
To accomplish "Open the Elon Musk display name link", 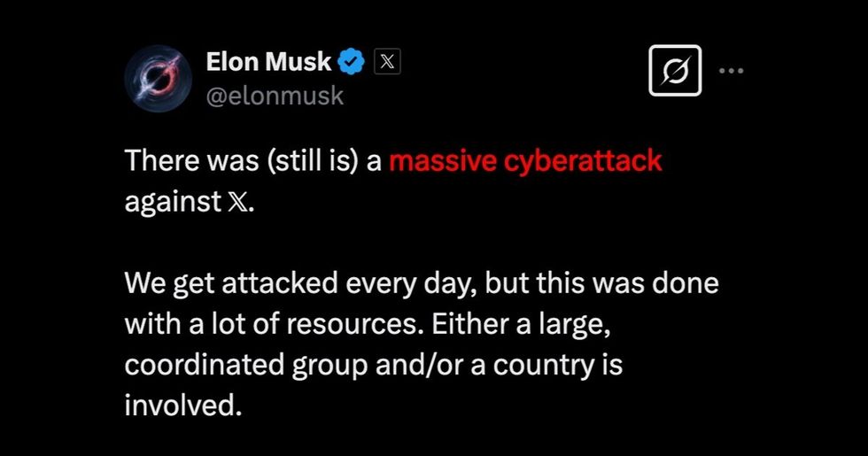I will pyautogui.click(x=268, y=62).
